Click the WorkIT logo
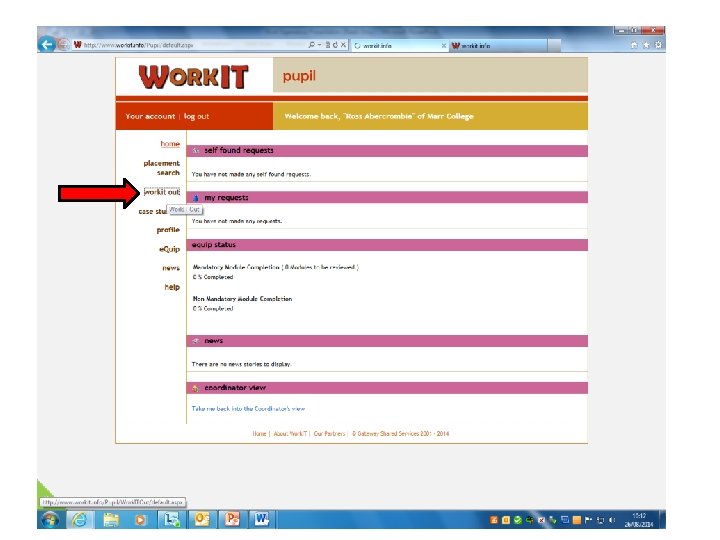Screen dimensions: 720x540 (x=193, y=76)
